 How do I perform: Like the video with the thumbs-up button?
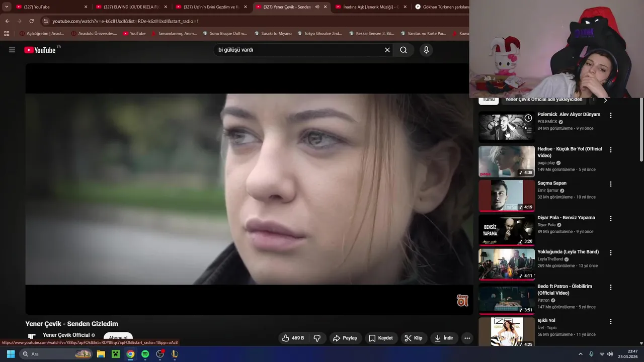pos(293,338)
